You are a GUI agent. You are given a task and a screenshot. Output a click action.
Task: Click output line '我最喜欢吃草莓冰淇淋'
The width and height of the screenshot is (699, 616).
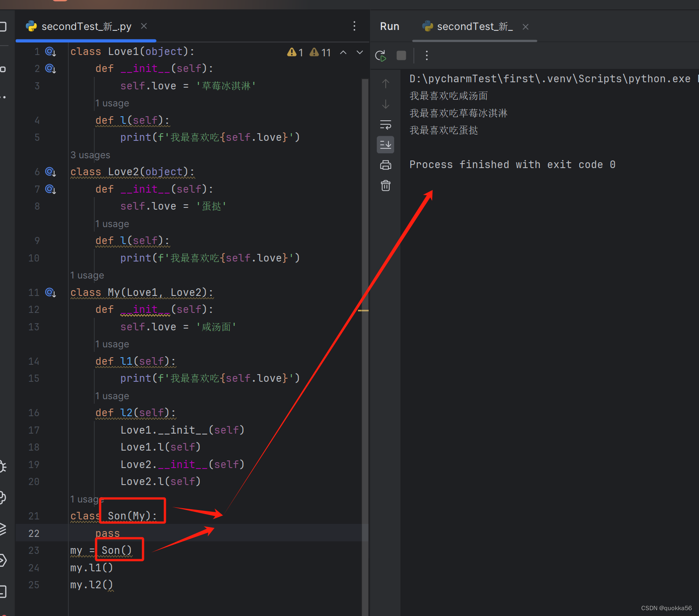459,114
